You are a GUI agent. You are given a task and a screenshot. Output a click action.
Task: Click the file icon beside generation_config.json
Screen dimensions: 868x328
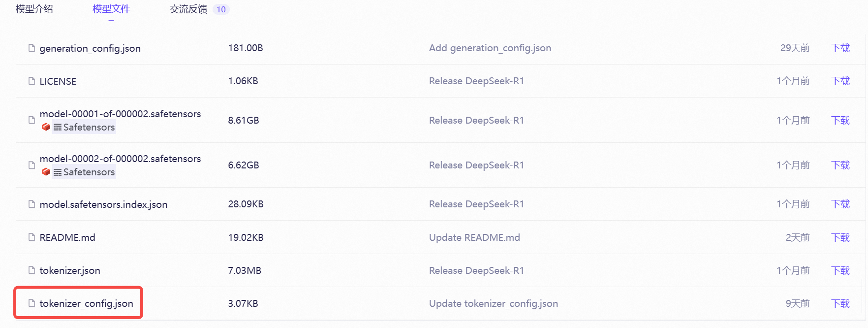pos(32,48)
